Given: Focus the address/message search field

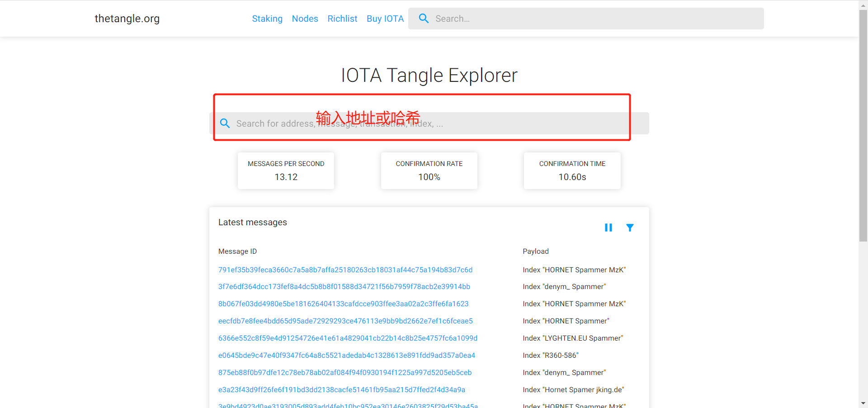Looking at the screenshot, I should (429, 123).
